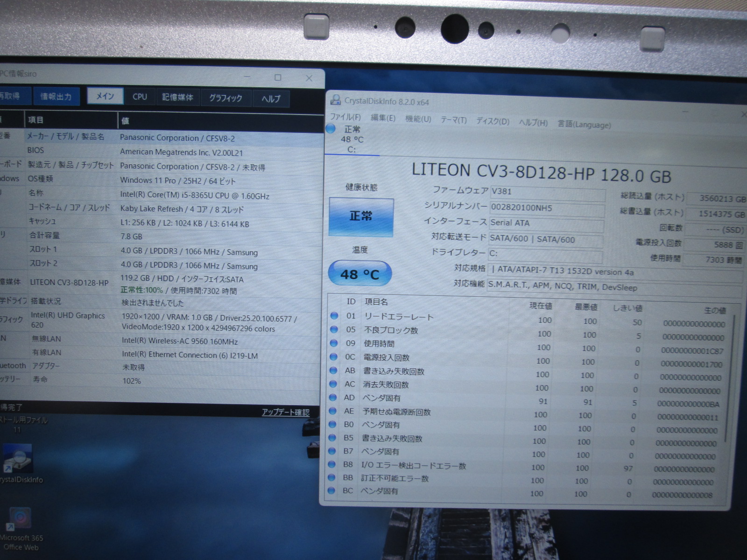Image resolution: width=747 pixels, height=560 pixels.
Task: Select 'Windows 11 Pro / 25H2 / 64 ビット' value
Action: pos(178,181)
